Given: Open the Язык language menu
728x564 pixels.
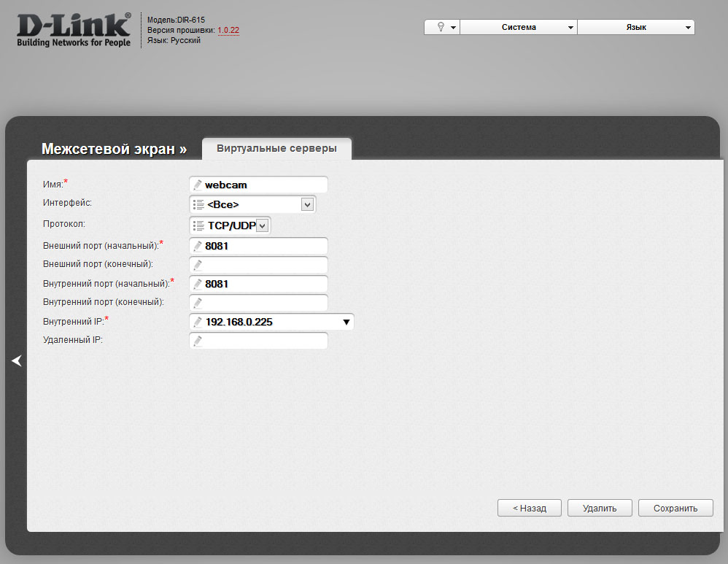Looking at the screenshot, I should pyautogui.click(x=635, y=27).
